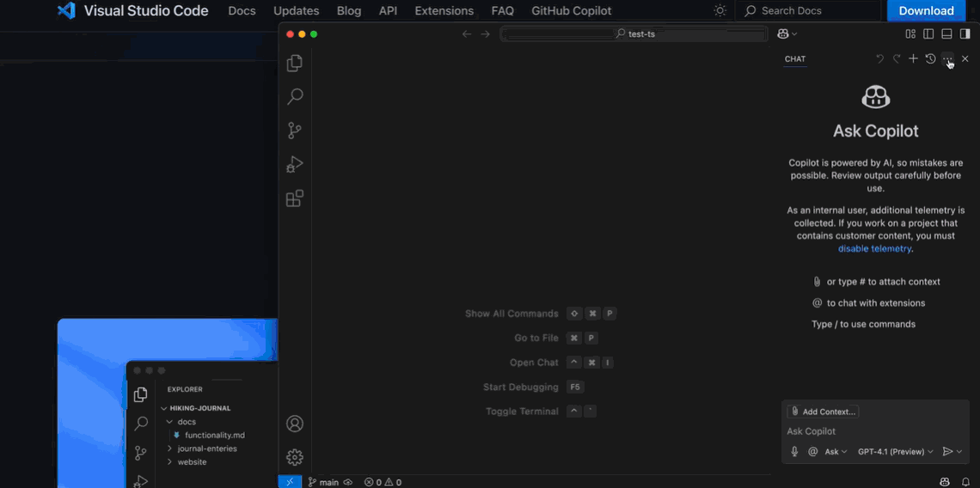
Task: Start a new chat with the plus icon
Action: click(x=913, y=58)
